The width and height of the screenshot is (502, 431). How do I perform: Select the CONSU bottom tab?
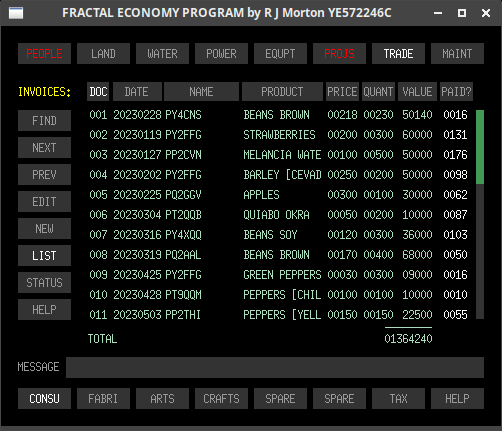44,398
